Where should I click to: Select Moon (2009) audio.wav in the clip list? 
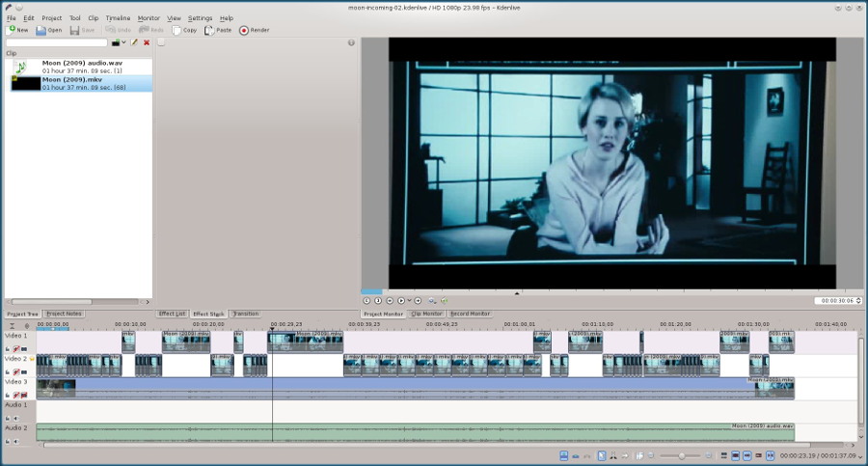[x=78, y=67]
